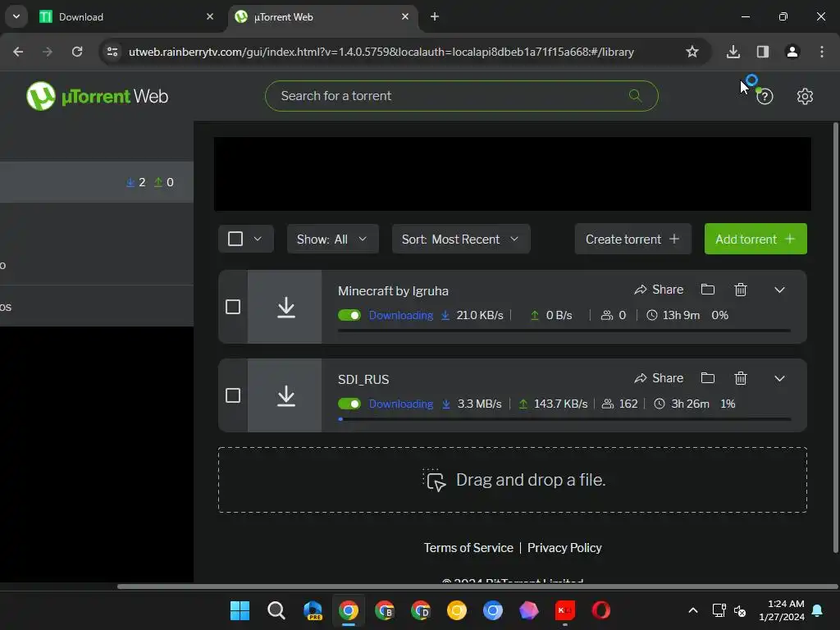View site information icon in address bar
Viewport: 840px width, 630px height.
(x=112, y=52)
